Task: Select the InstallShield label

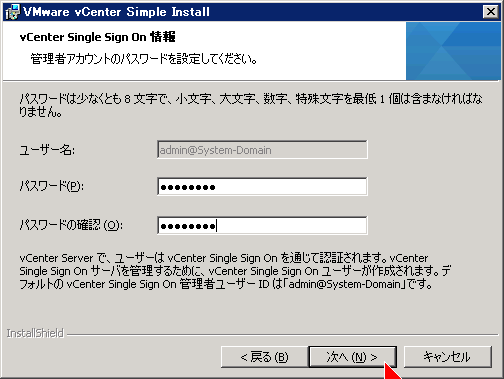Action: click(x=35, y=333)
